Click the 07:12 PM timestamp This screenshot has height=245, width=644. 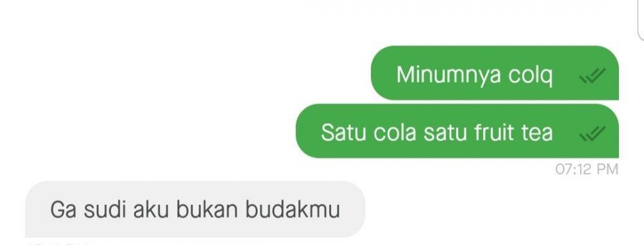click(587, 170)
